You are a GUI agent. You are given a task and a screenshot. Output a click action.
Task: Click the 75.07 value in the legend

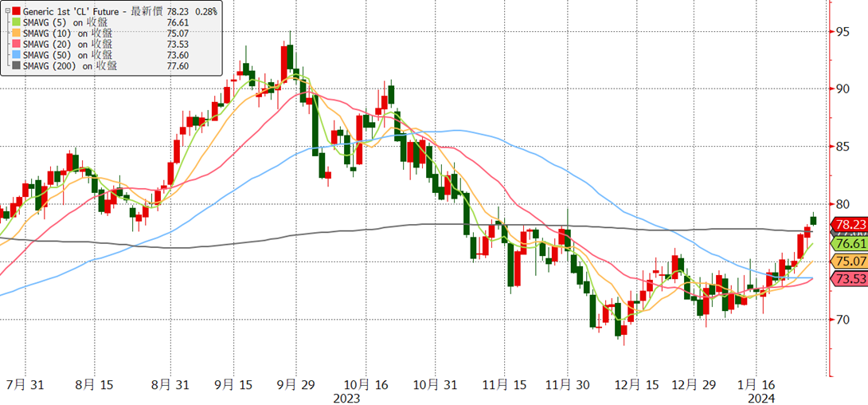(x=178, y=33)
